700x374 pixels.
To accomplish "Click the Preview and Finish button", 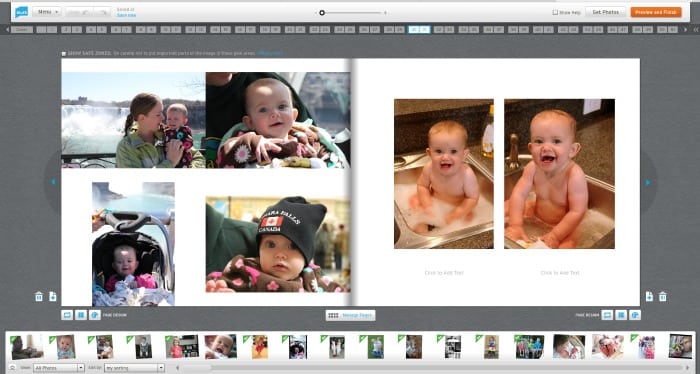I will coord(656,12).
